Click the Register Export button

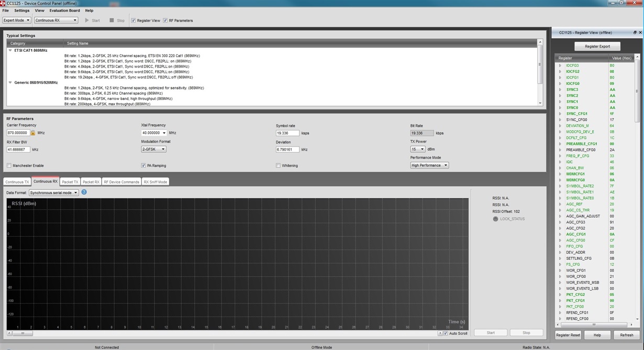coord(597,46)
